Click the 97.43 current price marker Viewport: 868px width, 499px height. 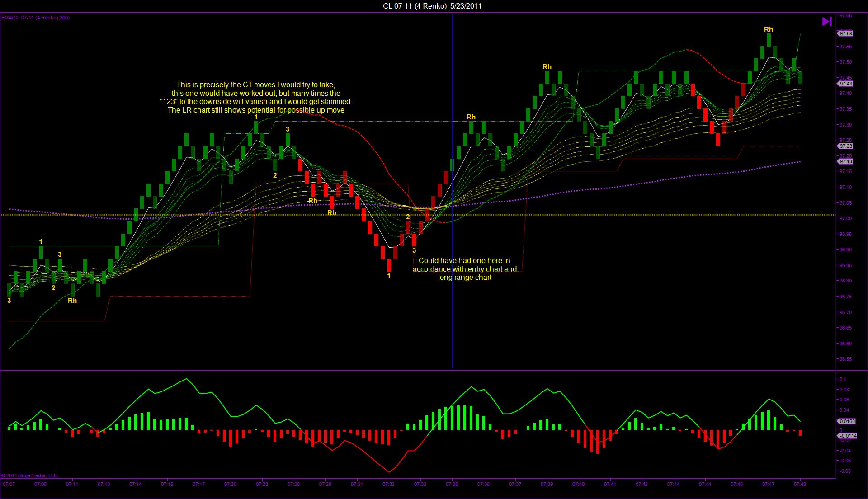846,84
